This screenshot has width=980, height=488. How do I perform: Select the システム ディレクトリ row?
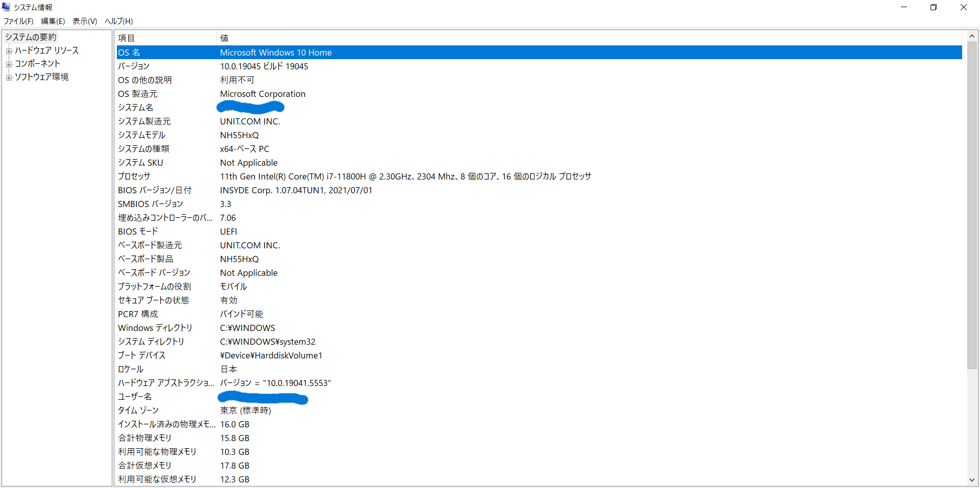[x=540, y=342]
